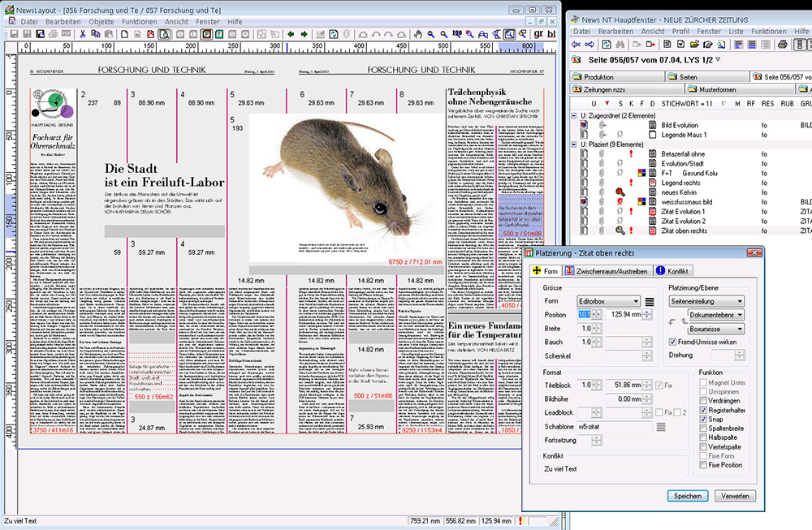Click the Position field showing 10.1
The image size is (812, 530).
click(584, 314)
